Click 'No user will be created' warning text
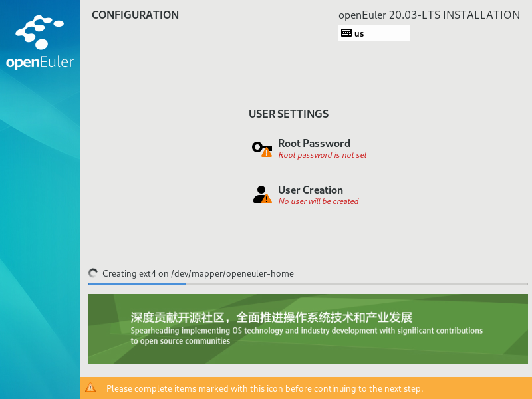532x399 pixels. coord(318,201)
